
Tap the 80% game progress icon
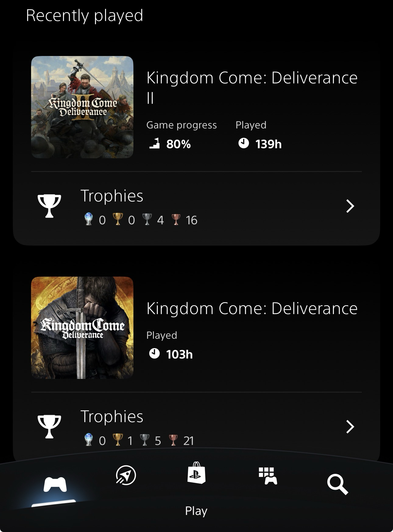[x=154, y=143]
